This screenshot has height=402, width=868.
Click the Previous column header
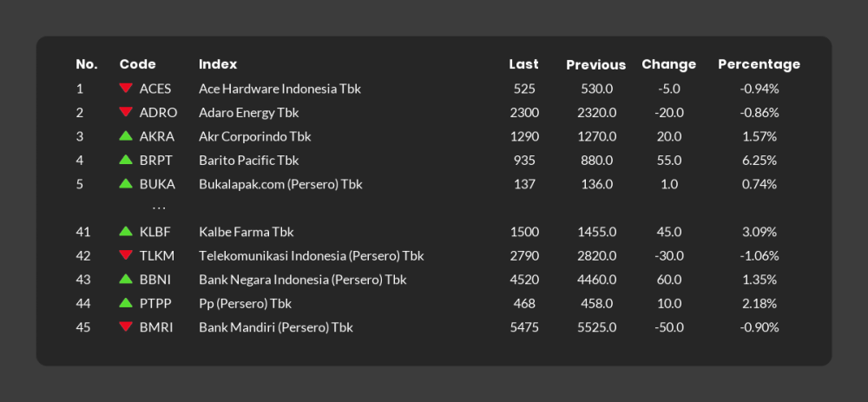pos(596,65)
